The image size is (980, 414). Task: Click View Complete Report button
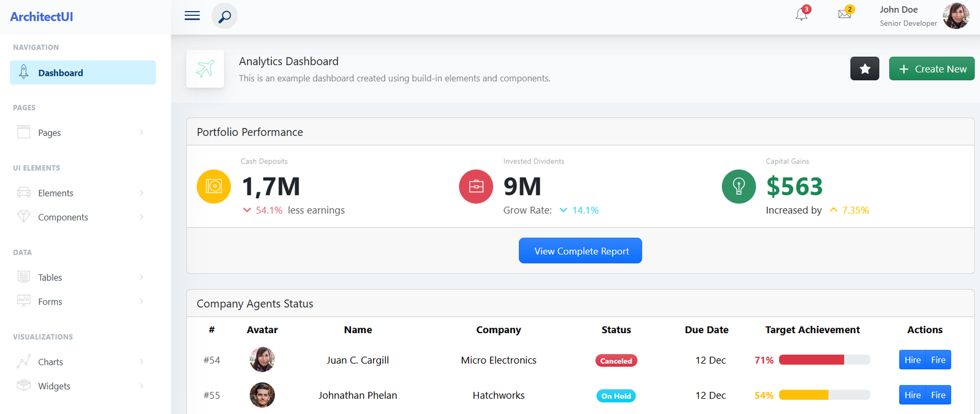[x=581, y=250]
